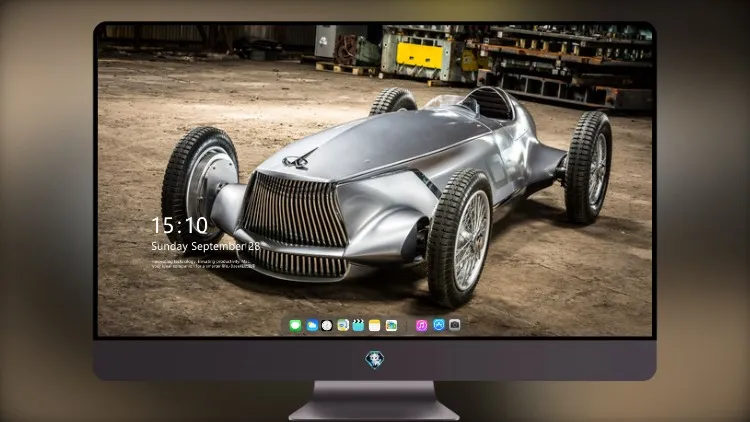The image size is (750, 422).
Task: Open the Weather app in the dock
Action: tap(312, 325)
